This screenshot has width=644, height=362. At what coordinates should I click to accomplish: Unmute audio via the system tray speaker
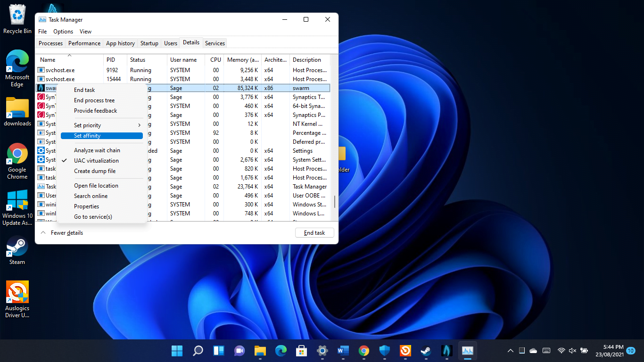572,351
